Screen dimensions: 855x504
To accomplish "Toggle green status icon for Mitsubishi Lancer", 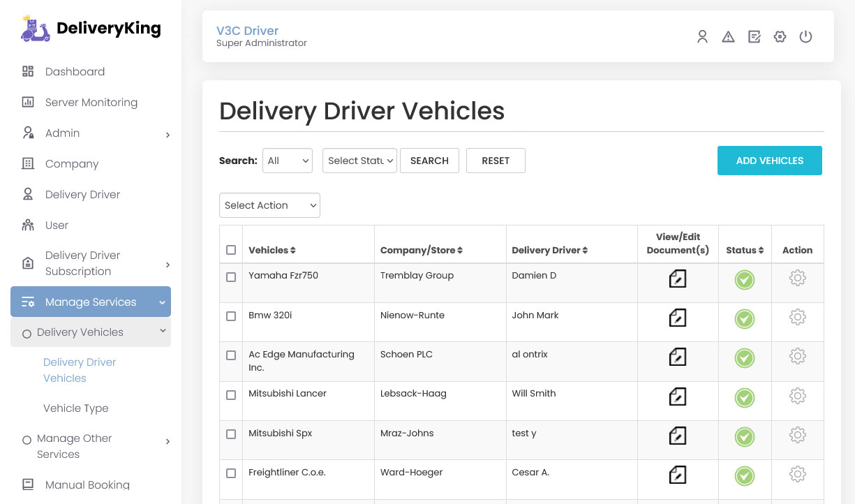I will [745, 398].
